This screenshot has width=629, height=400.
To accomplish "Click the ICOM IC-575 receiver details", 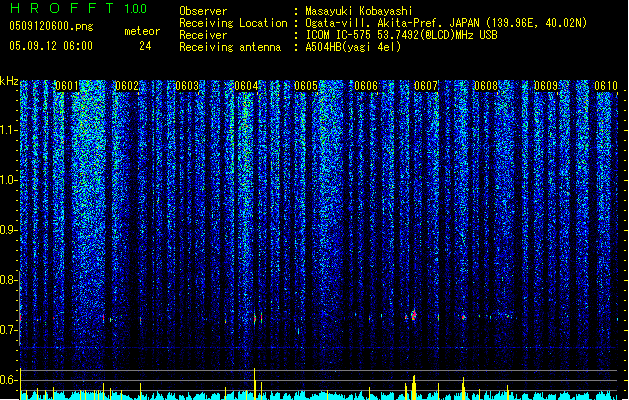I will coord(401,35).
